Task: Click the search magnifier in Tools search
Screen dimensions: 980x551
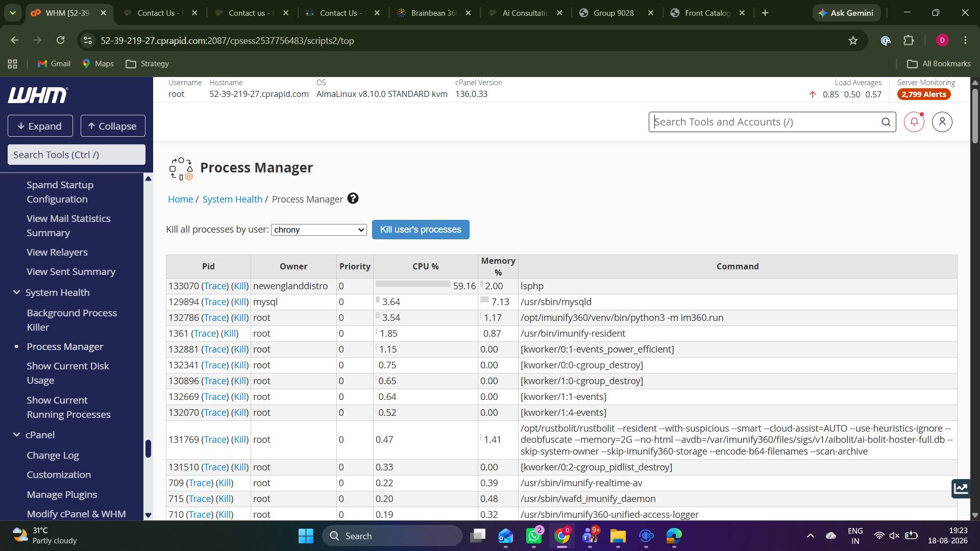Action: [x=886, y=122]
